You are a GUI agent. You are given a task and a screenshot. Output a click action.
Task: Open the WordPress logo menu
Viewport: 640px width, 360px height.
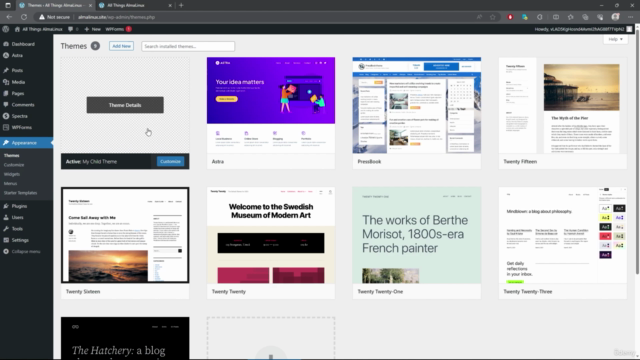(6, 29)
